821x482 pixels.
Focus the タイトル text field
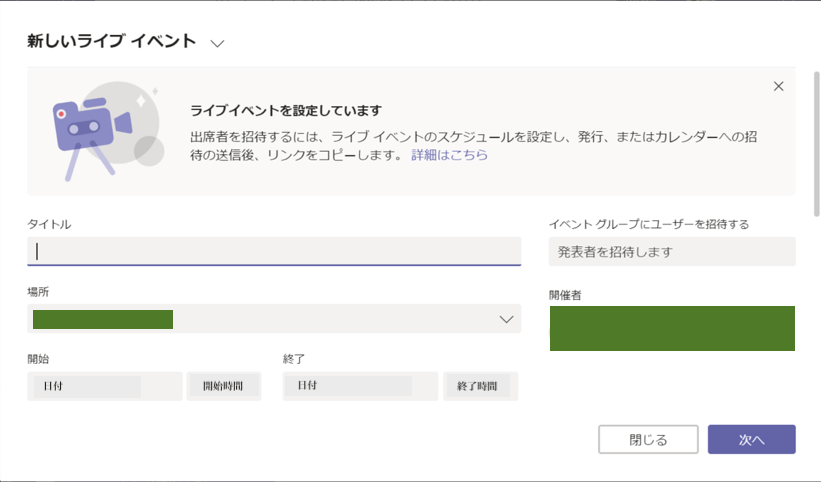273,251
